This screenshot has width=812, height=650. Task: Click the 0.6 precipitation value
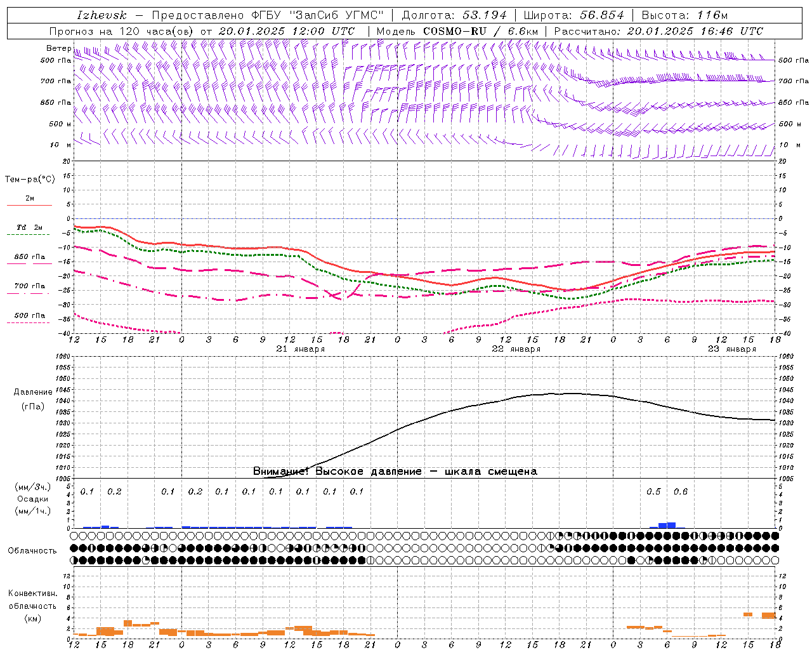click(681, 492)
